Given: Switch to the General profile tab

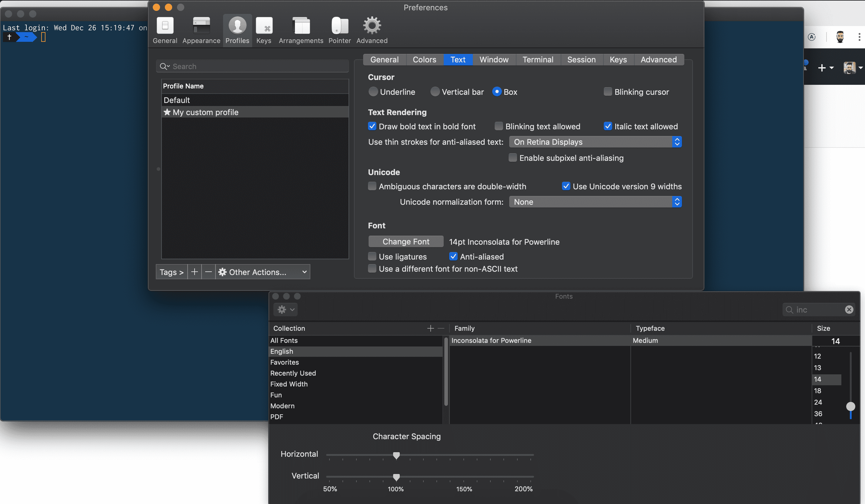Looking at the screenshot, I should (x=384, y=59).
